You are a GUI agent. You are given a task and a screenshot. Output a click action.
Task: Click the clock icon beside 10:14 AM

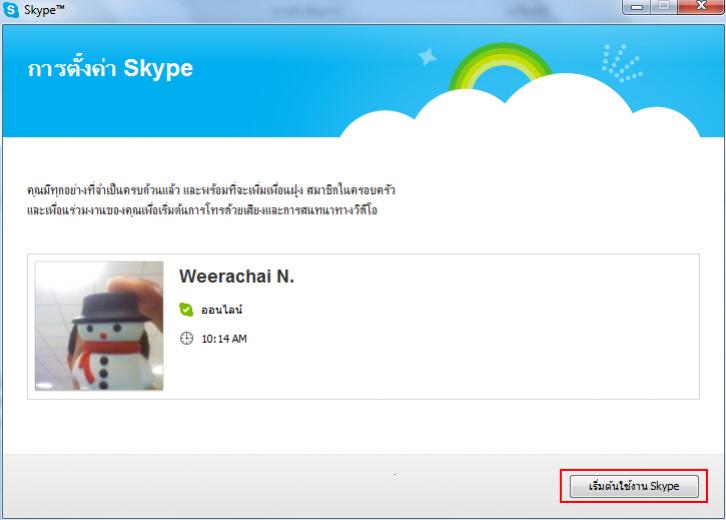tap(186, 338)
